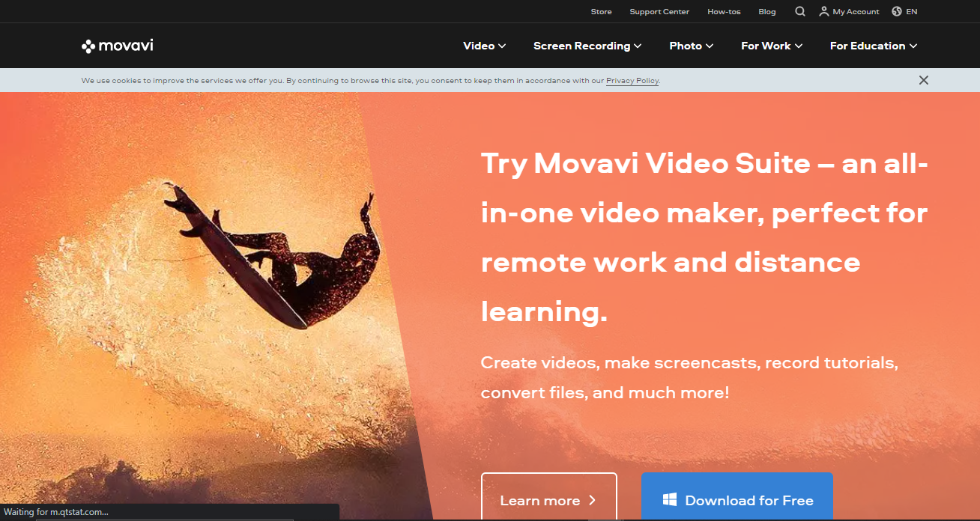Select the EN language option

(x=912, y=11)
